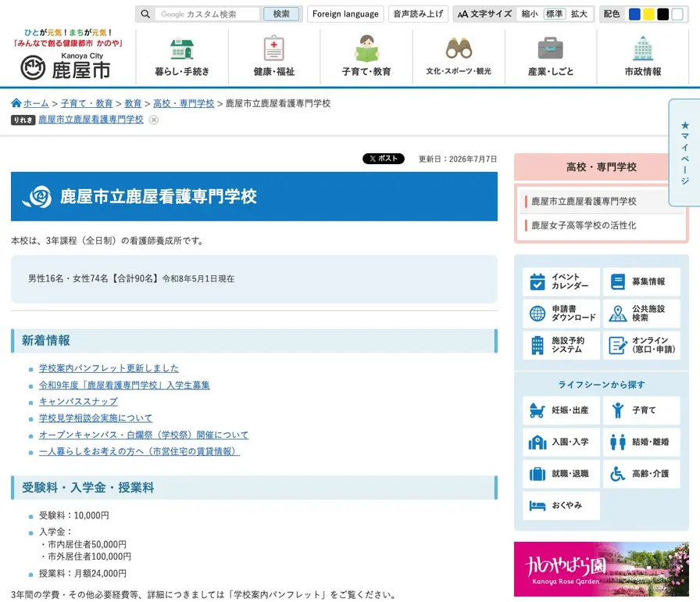Open the マイページ side tab
The height and width of the screenshot is (602, 700).
(684, 152)
